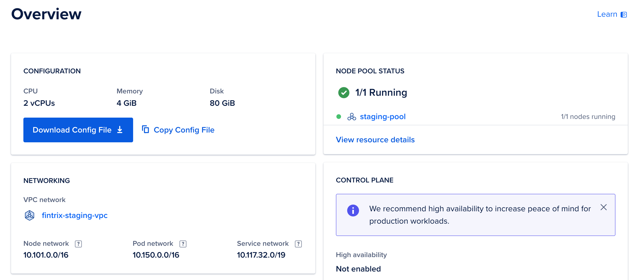The width and height of the screenshot is (644, 280).
Task: Click the Not enabled high availability value
Action: tap(358, 269)
